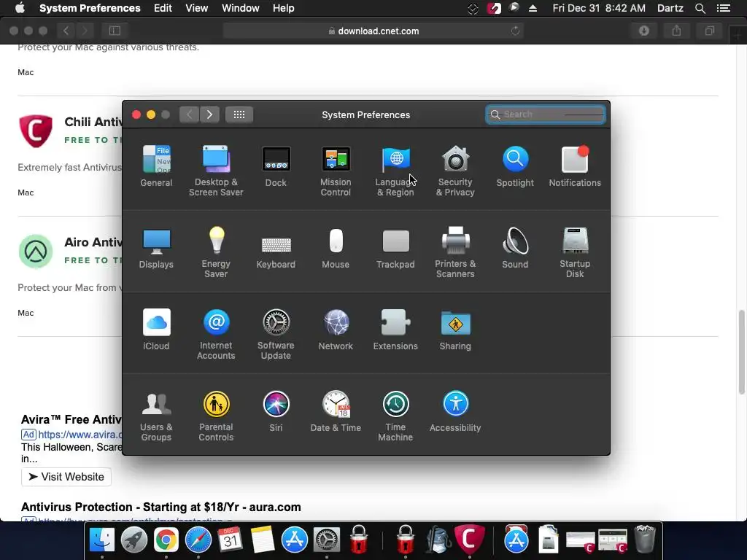Screen dimensions: 747x560
Task: Open the Edit menu
Action: [x=163, y=8]
